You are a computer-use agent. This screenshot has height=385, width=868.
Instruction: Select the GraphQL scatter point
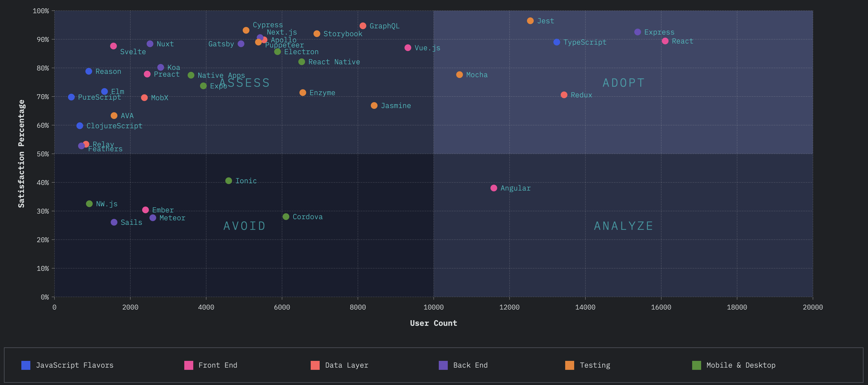(x=363, y=26)
